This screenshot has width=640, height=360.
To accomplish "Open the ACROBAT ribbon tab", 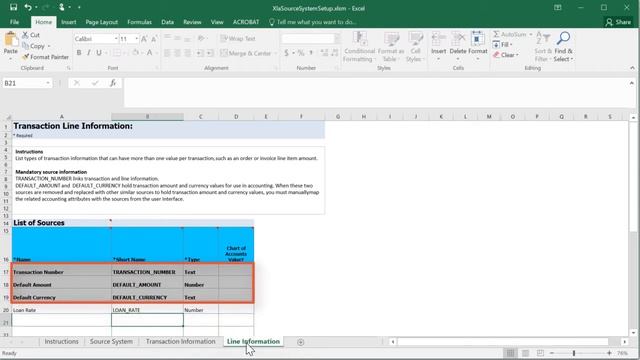I will point(246,22).
